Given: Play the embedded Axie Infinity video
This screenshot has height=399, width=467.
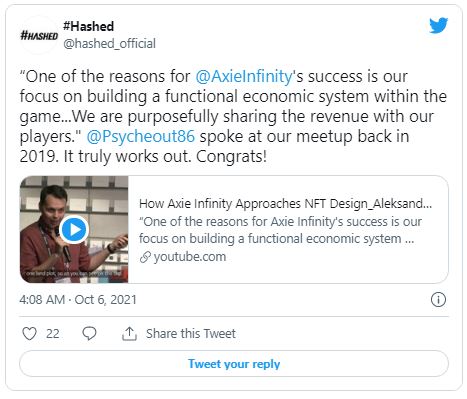Looking at the screenshot, I should pyautogui.click(x=74, y=229).
